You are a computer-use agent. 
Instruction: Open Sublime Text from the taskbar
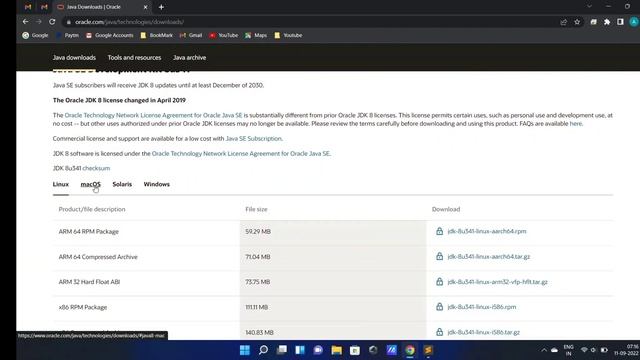click(428, 350)
